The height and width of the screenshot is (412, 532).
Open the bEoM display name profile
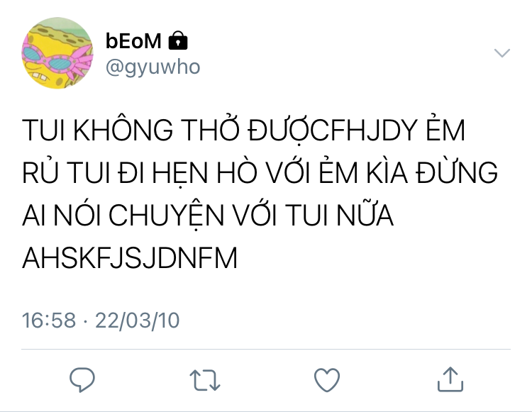click(x=133, y=41)
